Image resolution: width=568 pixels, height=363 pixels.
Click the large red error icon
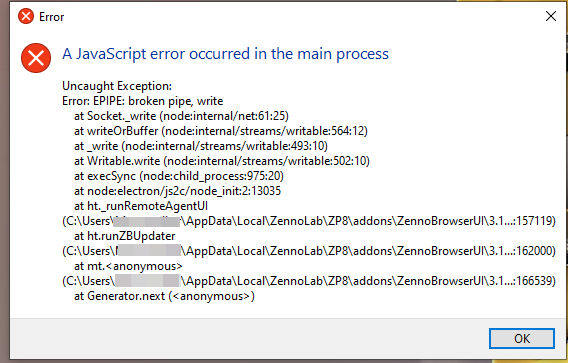coord(36,58)
